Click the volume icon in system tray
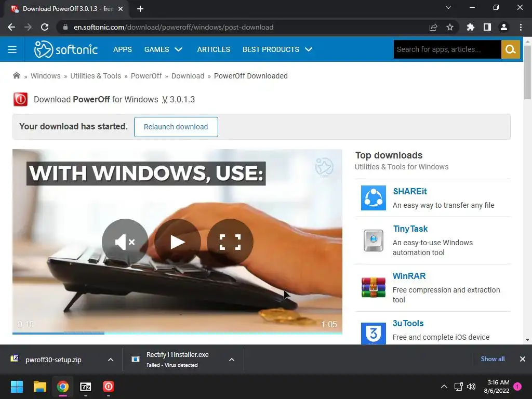 [x=471, y=387]
